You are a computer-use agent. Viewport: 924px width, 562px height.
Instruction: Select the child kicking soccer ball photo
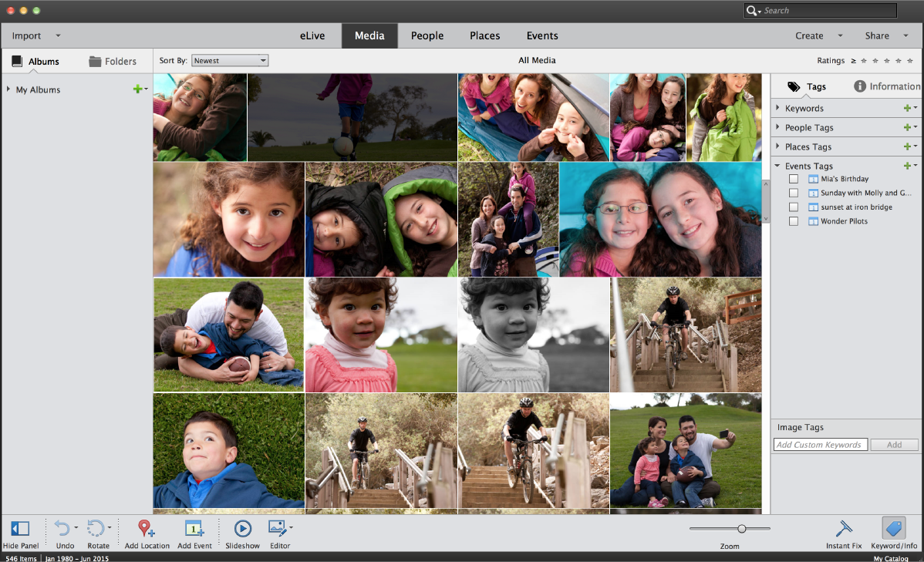click(x=352, y=116)
